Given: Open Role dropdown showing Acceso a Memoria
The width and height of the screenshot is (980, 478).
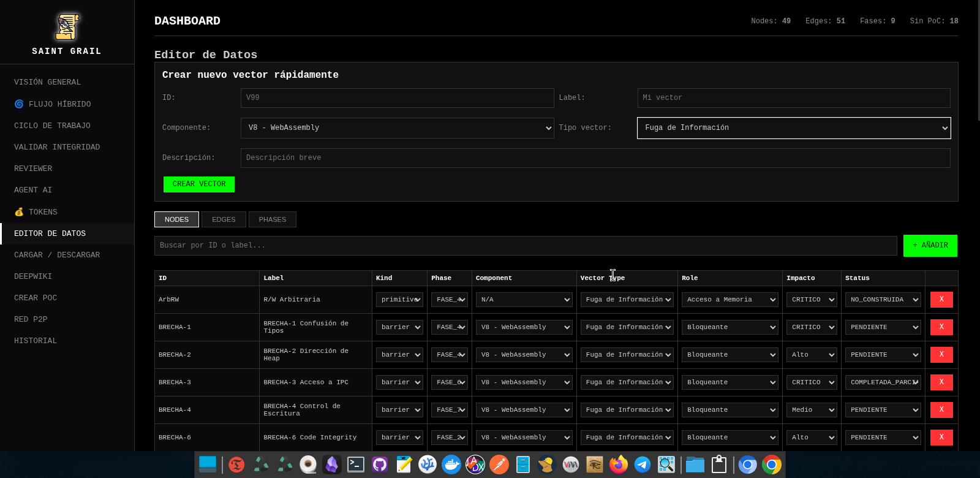Looking at the screenshot, I should 729,300.
